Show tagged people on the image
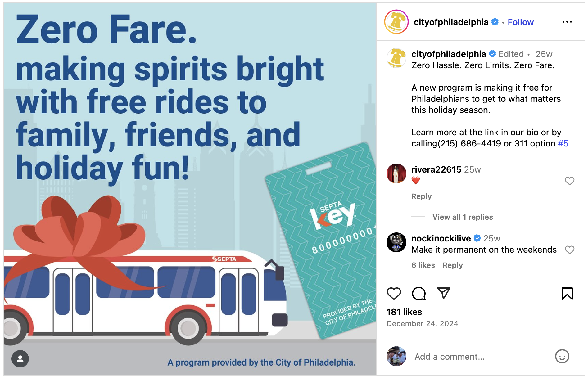 click(20, 359)
